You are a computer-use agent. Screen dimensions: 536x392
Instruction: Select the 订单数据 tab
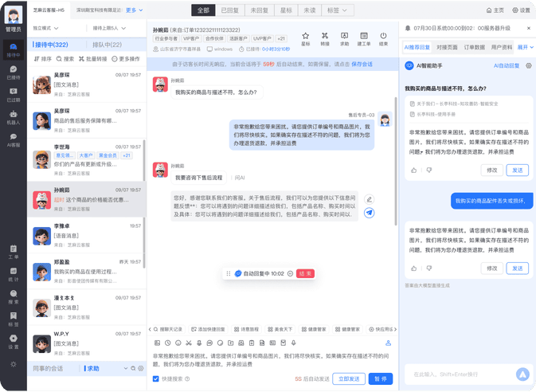pos(475,48)
